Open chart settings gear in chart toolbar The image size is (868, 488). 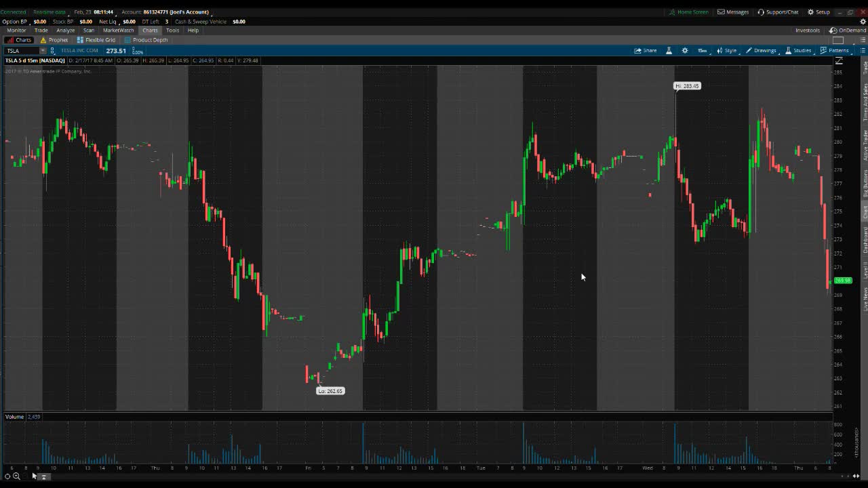pyautogui.click(x=685, y=50)
